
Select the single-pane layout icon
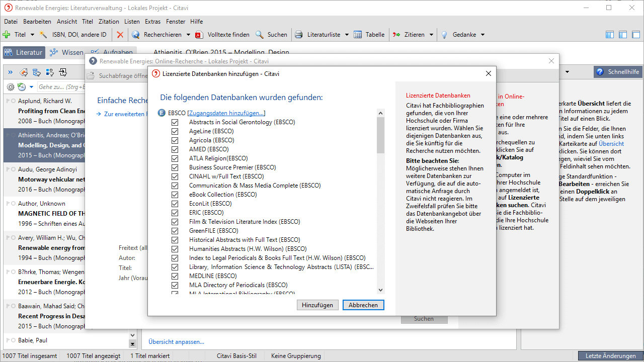[636, 35]
